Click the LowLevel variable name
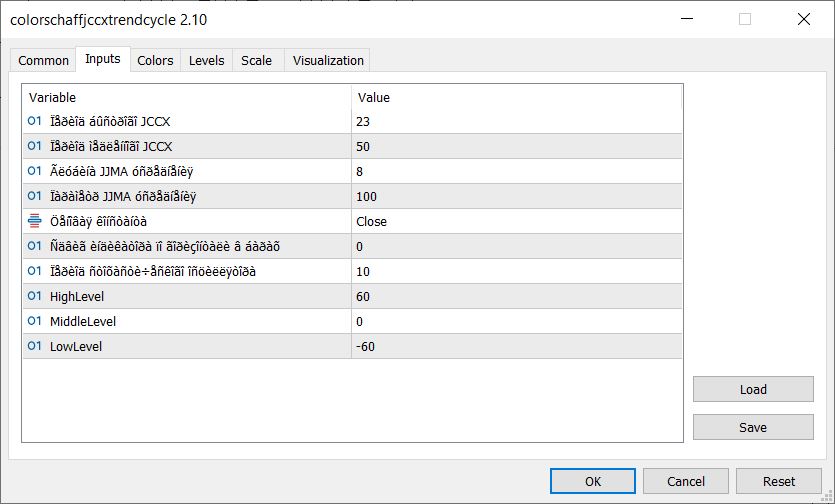835x504 pixels. (76, 347)
